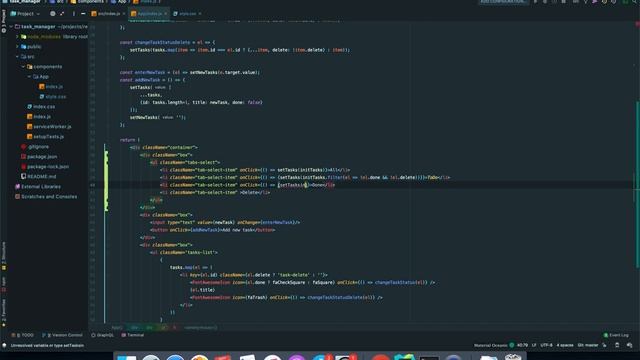Open the Project panel options (vertical dots)
The height and width of the screenshot is (360, 640).
click(73, 13)
